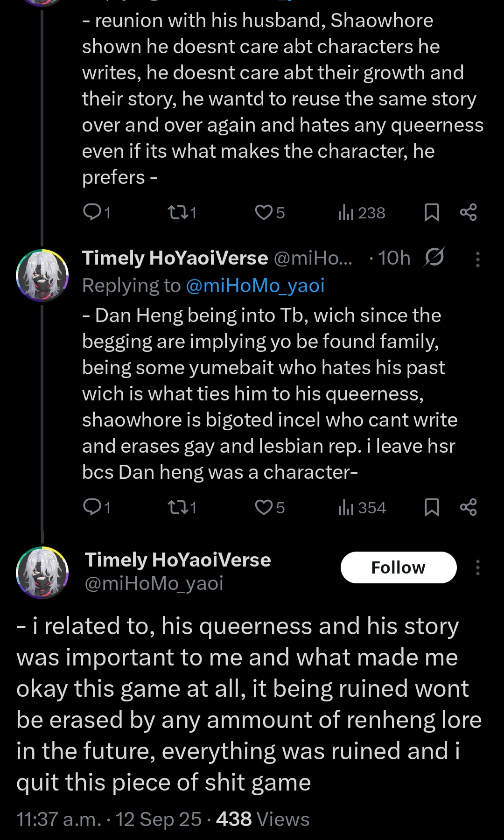Open avatar of the 10h reply
This screenshot has height=840, width=504.
click(42, 275)
